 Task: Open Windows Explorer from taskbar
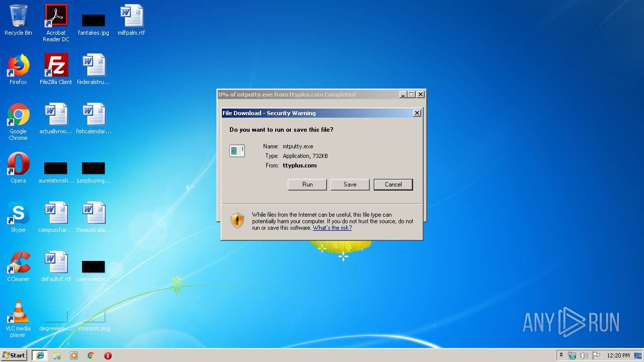pyautogui.click(x=57, y=355)
